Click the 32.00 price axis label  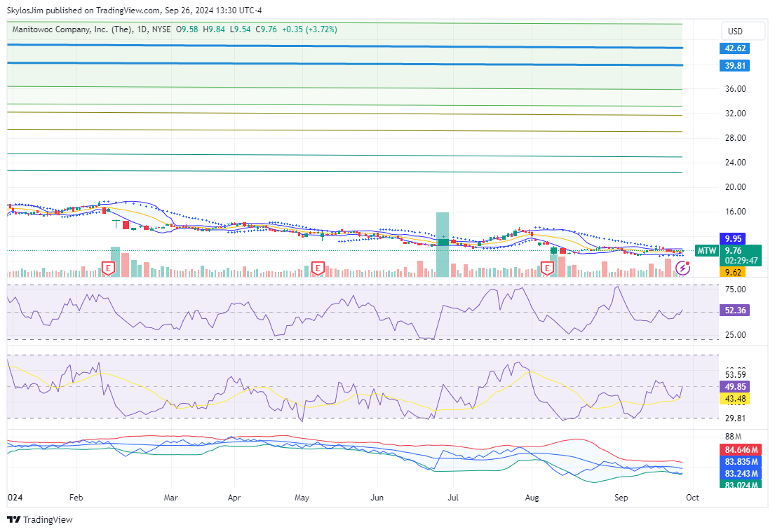[x=736, y=113]
